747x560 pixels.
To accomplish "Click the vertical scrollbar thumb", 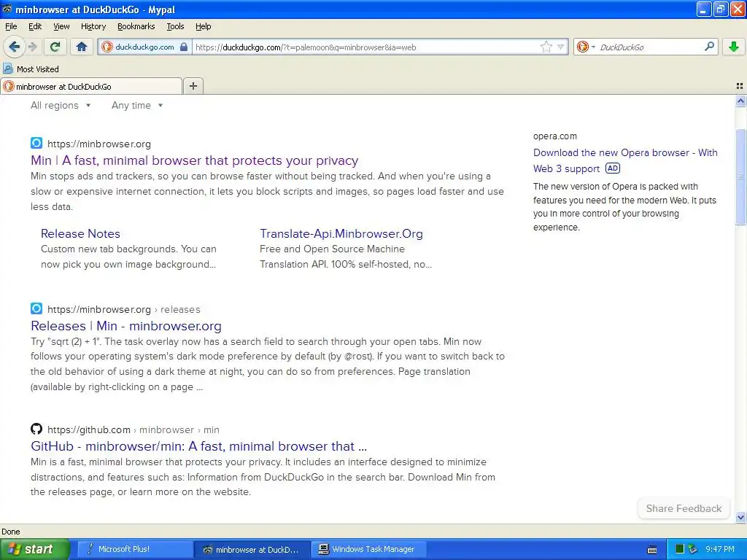I will (x=740, y=176).
